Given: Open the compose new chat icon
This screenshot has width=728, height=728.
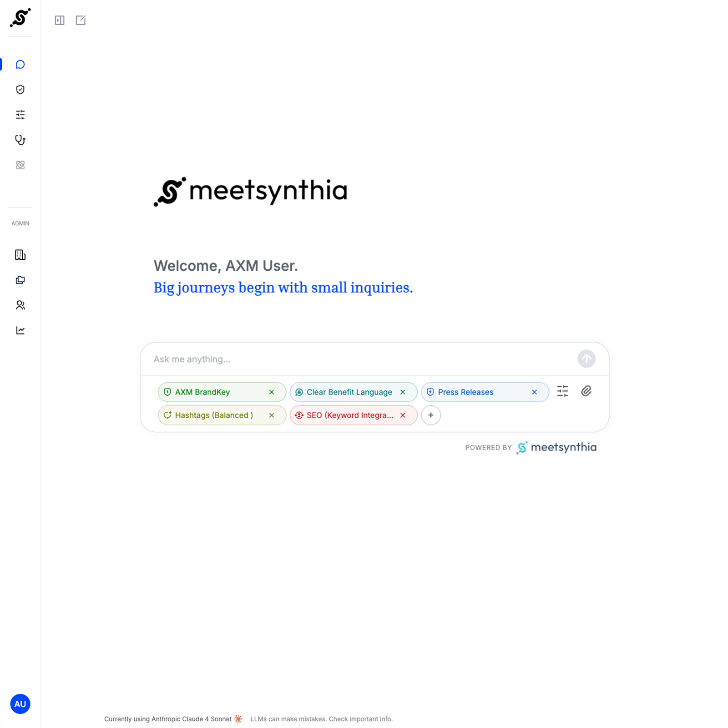Looking at the screenshot, I should pyautogui.click(x=81, y=20).
